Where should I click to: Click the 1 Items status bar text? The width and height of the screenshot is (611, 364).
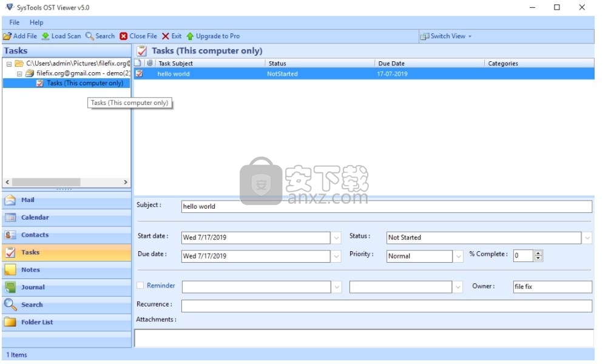(x=17, y=355)
